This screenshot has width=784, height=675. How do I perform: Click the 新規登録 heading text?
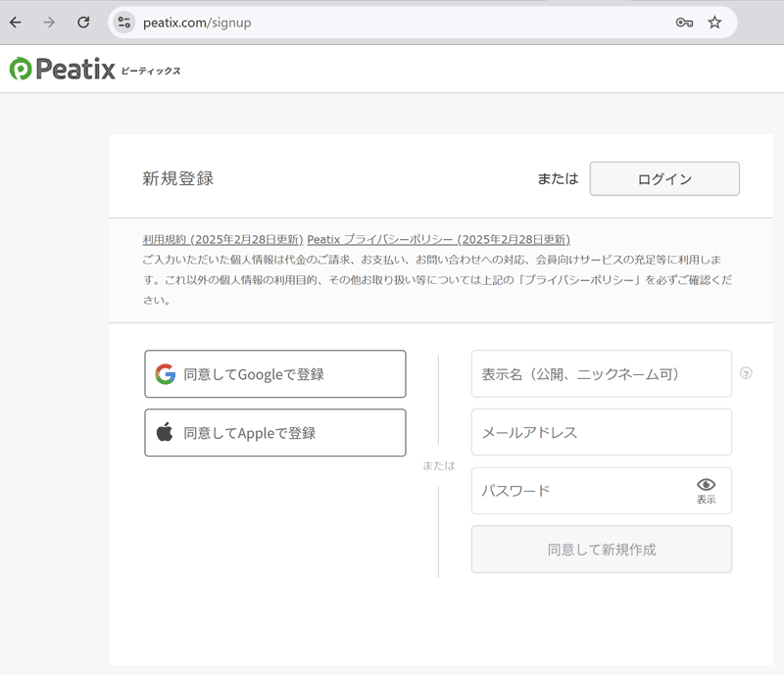(178, 178)
